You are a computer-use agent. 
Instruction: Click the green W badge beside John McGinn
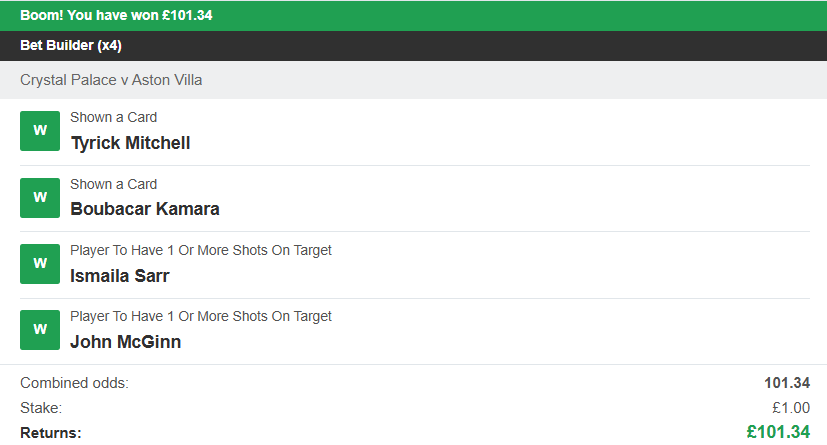40,330
